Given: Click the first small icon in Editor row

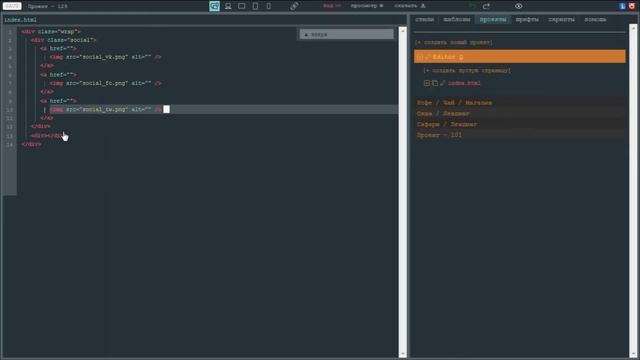Looking at the screenshot, I should pyautogui.click(x=420, y=57).
